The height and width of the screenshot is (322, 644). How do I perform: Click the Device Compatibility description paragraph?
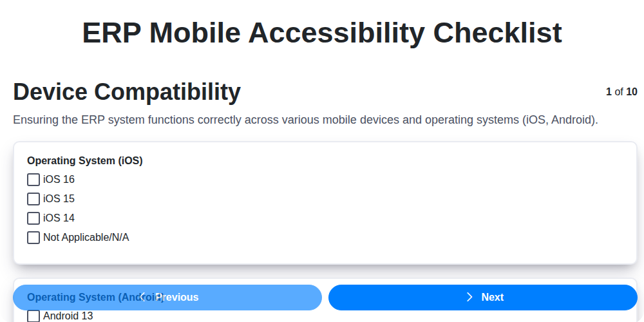pos(305,120)
